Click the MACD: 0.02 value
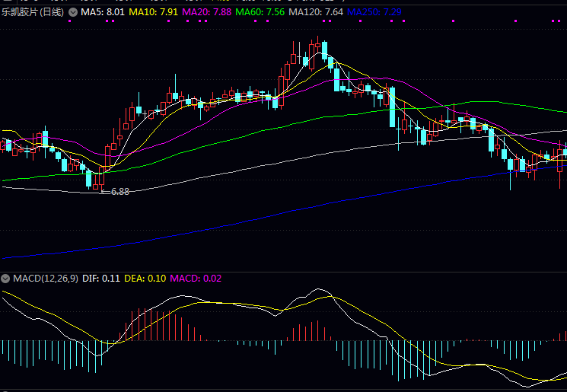This screenshot has width=567, height=392. point(196,279)
